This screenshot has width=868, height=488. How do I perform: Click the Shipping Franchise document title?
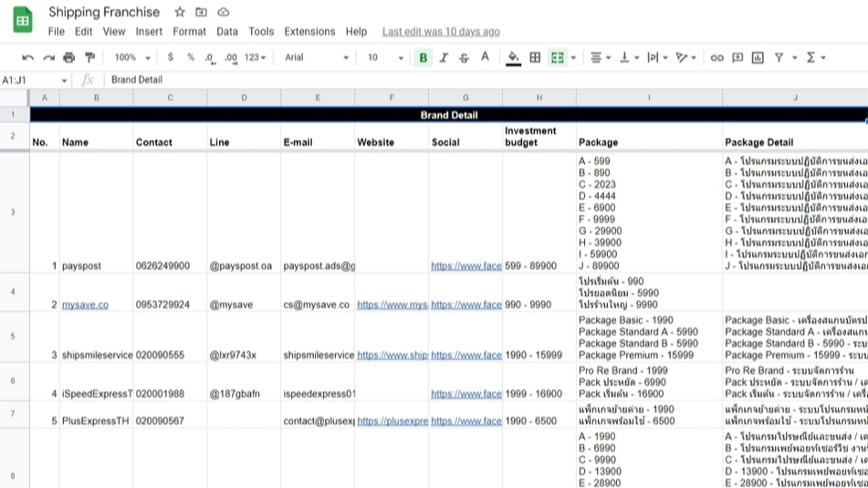(x=104, y=12)
